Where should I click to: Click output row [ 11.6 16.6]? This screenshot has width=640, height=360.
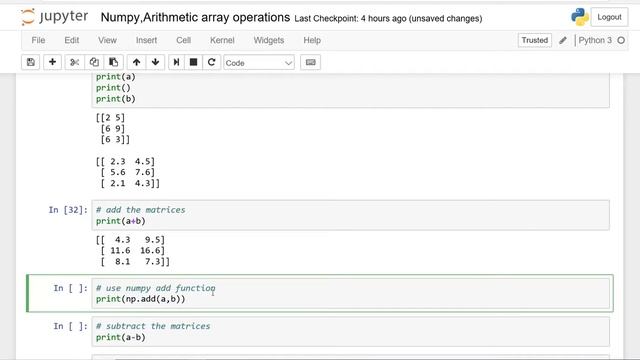[x=133, y=251]
